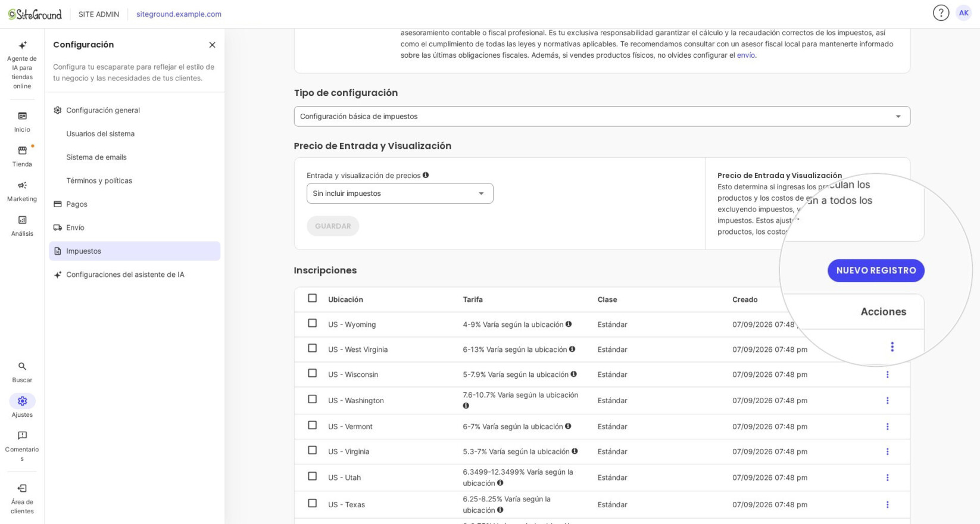Screen dimensions: 980x524
Task: Open Configuración general settings
Action: tap(135, 110)
